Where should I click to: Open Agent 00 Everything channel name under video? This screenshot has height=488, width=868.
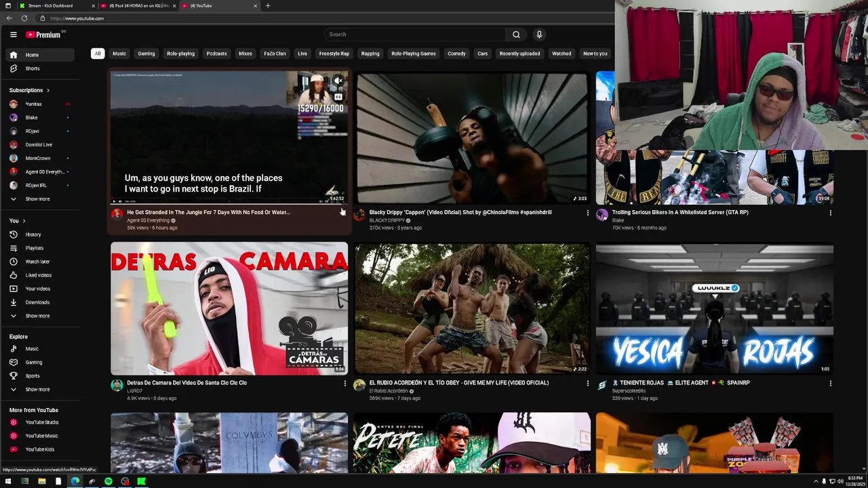point(148,220)
